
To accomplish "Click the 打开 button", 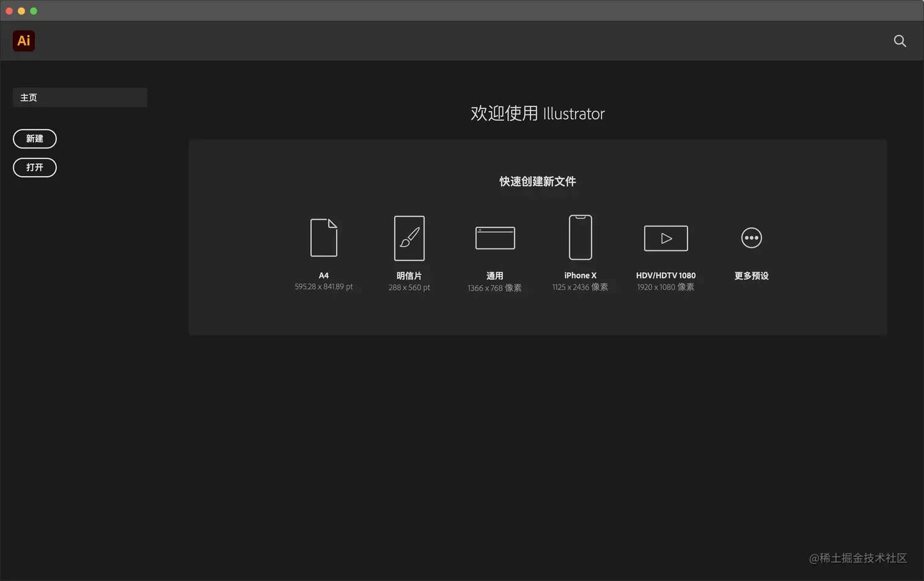I will pyautogui.click(x=35, y=168).
